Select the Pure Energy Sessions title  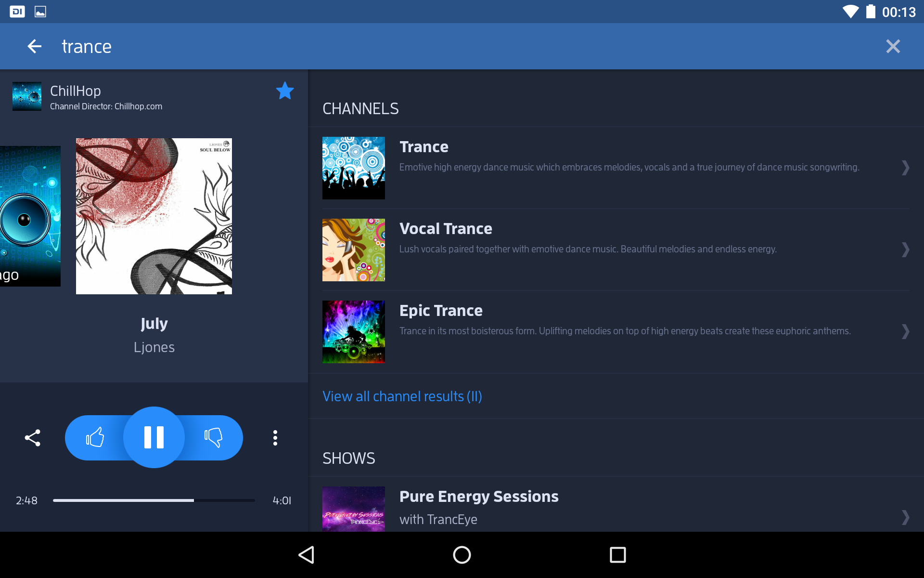479,497
